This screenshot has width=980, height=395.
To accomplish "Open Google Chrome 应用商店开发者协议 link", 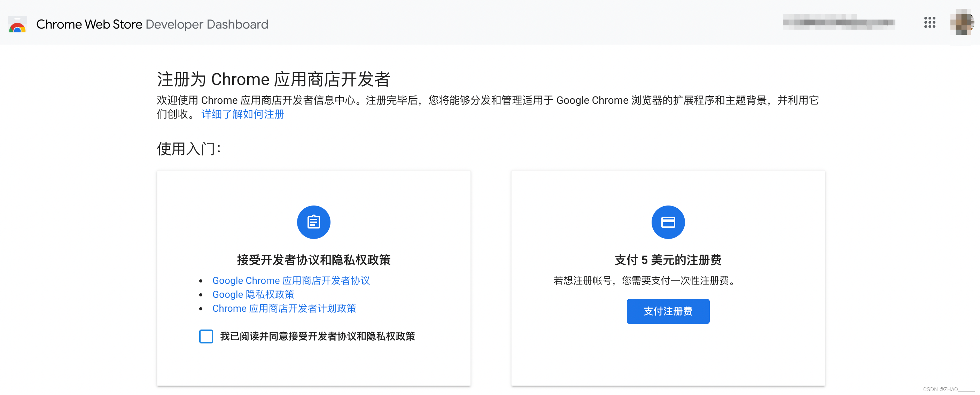I will [x=291, y=280].
